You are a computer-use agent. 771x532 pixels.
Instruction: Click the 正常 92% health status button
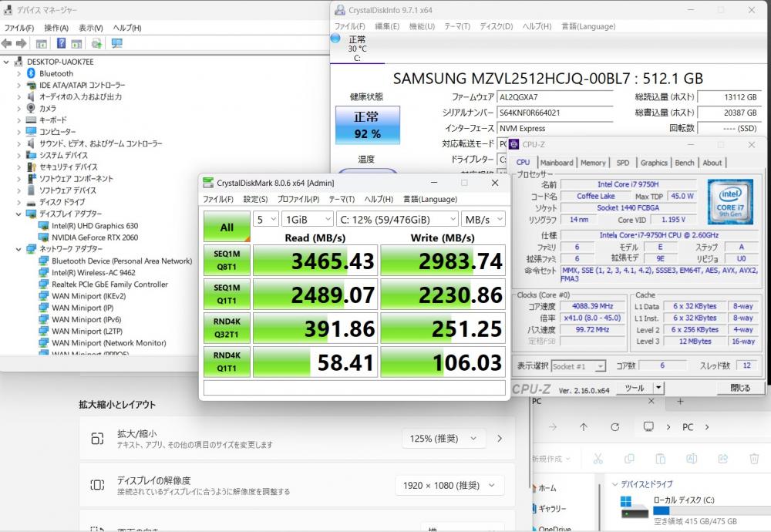pos(367,125)
